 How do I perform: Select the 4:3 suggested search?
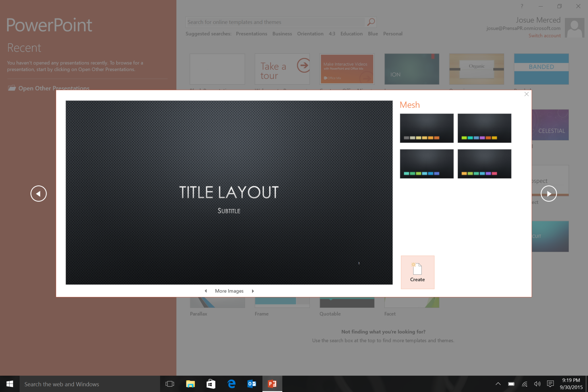[332, 34]
